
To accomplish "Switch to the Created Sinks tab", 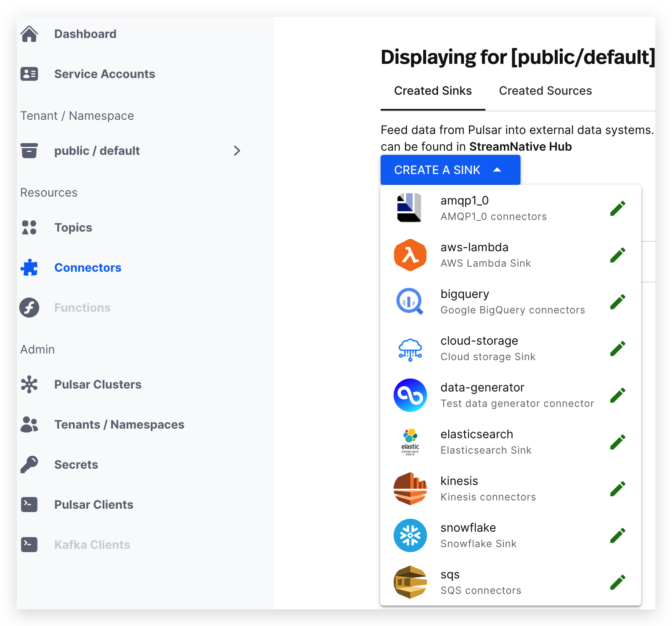I will click(433, 91).
